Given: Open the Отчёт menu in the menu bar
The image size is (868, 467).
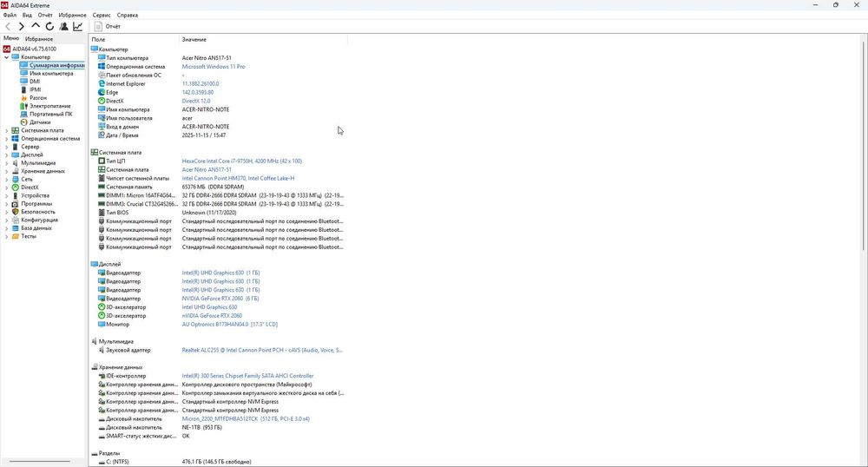Looking at the screenshot, I should 45,15.
